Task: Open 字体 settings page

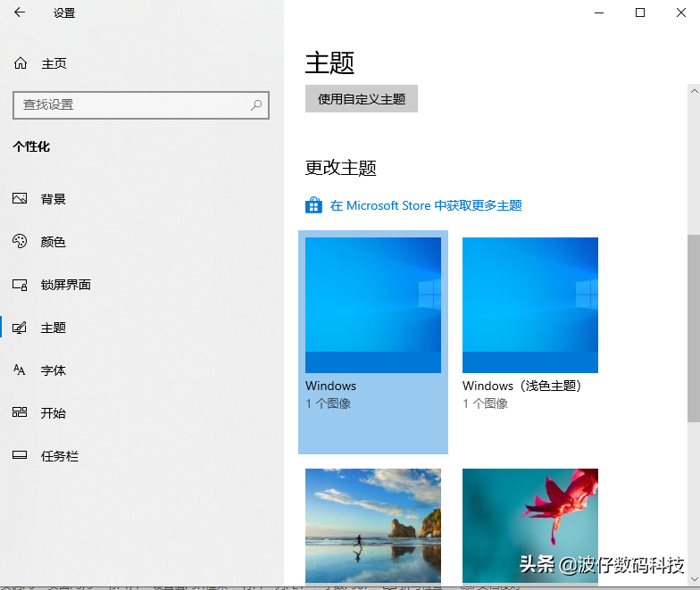Action: [x=54, y=370]
